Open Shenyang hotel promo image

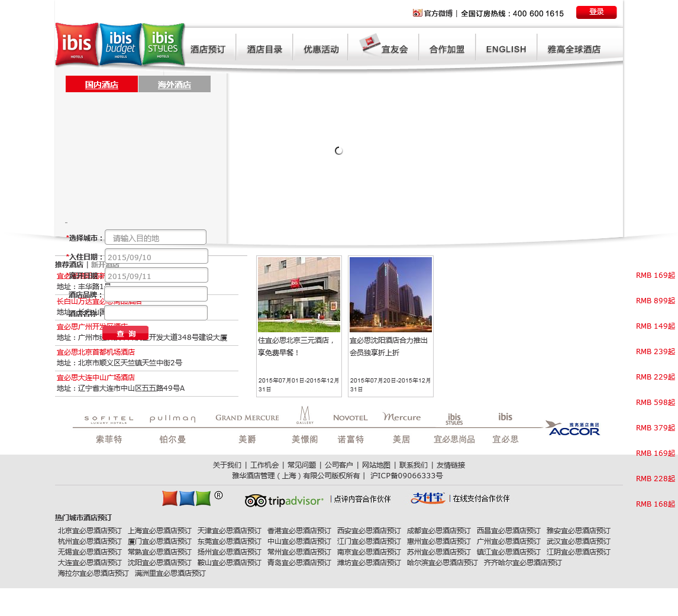(391, 294)
